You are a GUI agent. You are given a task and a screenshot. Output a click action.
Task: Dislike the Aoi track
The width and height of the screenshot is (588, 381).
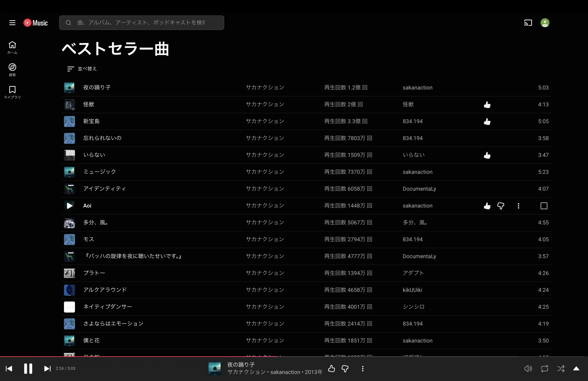500,206
